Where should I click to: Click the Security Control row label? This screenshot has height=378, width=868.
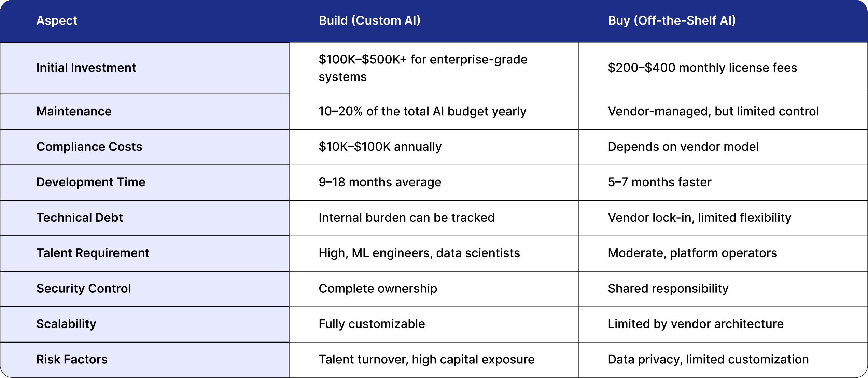click(84, 289)
